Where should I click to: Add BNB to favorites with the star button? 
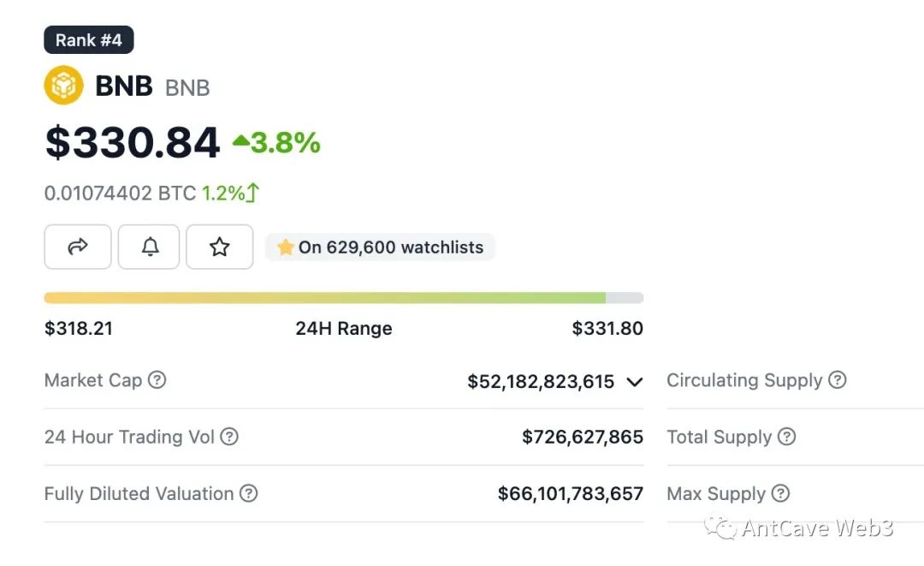pyautogui.click(x=220, y=247)
